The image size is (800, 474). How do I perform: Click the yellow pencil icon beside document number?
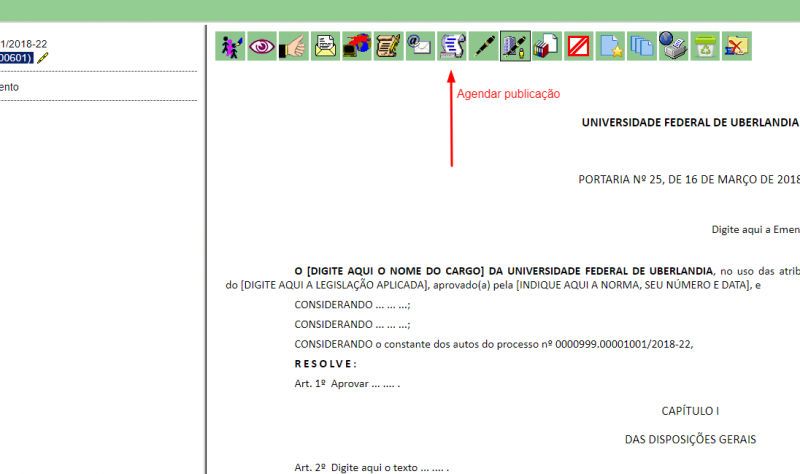(42, 58)
